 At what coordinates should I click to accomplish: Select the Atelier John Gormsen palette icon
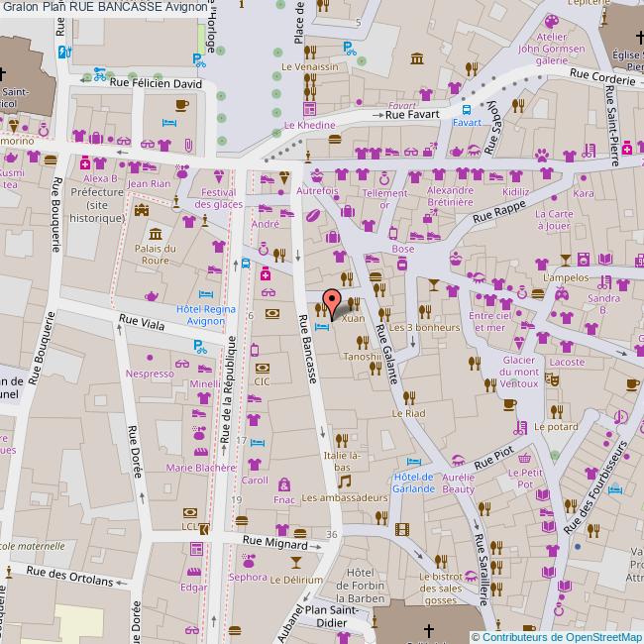click(552, 22)
